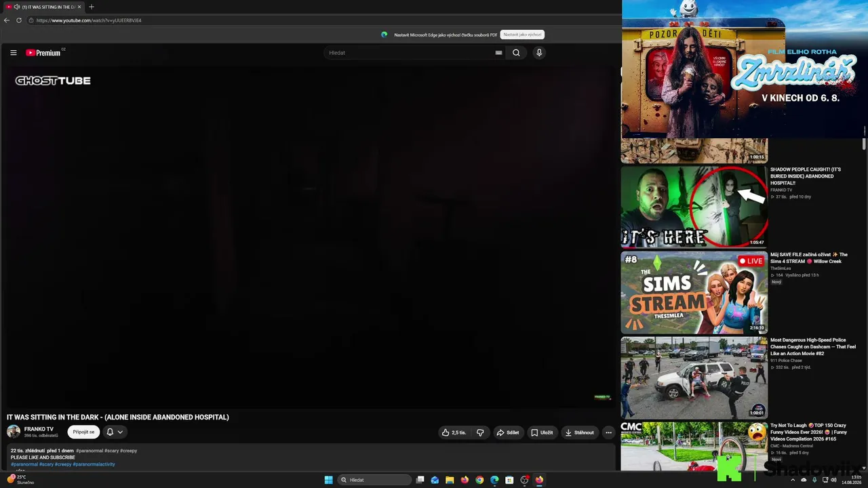The width and height of the screenshot is (868, 488).
Task: Open Můj SAVE FILE Sims 4 stream title
Action: (809, 258)
